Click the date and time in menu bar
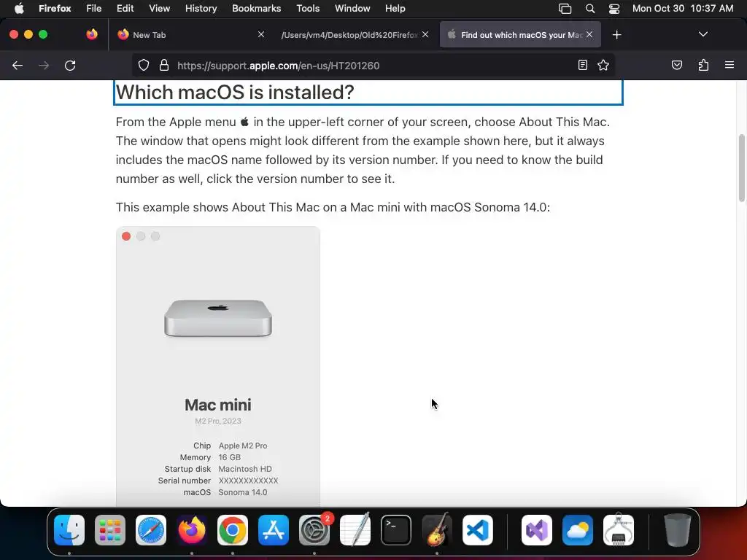This screenshot has height=560, width=747. (683, 9)
